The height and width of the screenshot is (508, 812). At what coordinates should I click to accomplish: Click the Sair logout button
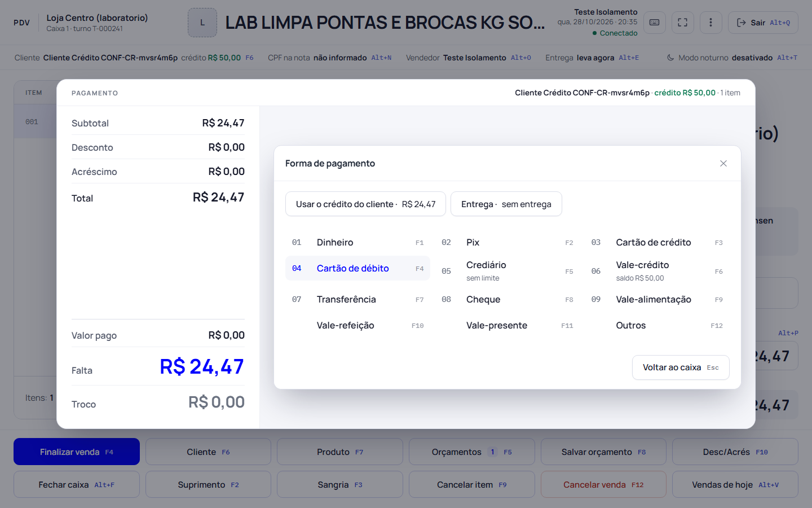pos(763,23)
